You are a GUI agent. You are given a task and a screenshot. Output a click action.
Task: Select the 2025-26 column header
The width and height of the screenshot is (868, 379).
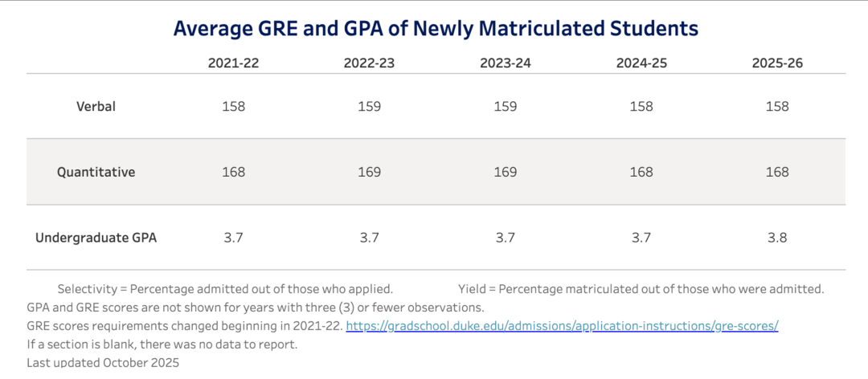coord(777,63)
